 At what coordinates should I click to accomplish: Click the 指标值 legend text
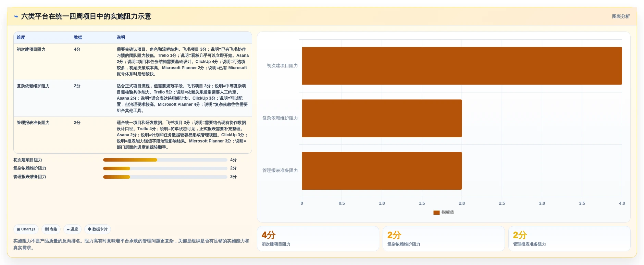[x=448, y=213]
